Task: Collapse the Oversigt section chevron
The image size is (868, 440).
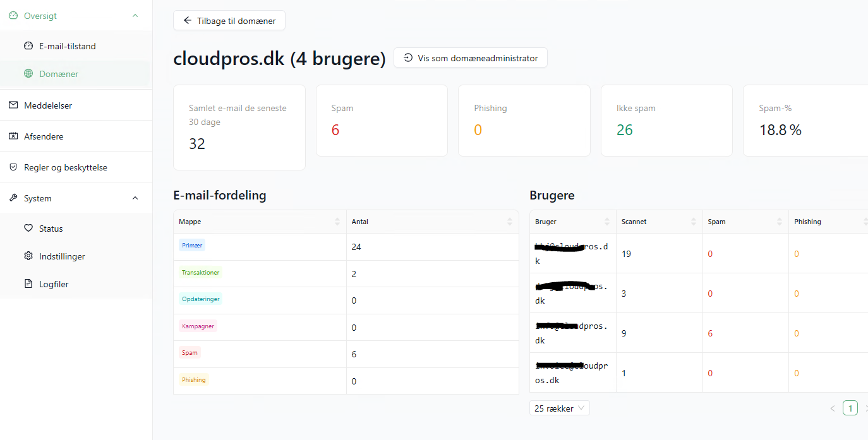Action: click(x=135, y=16)
